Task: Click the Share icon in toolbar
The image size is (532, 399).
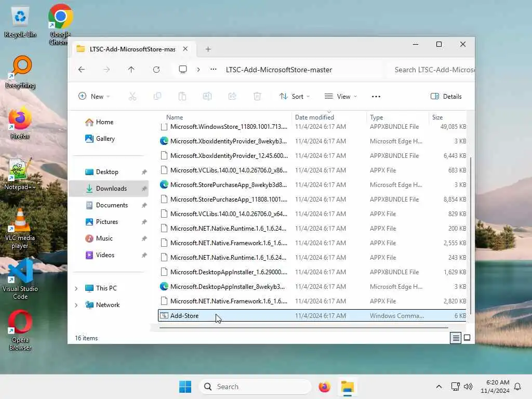Action: pyautogui.click(x=232, y=96)
